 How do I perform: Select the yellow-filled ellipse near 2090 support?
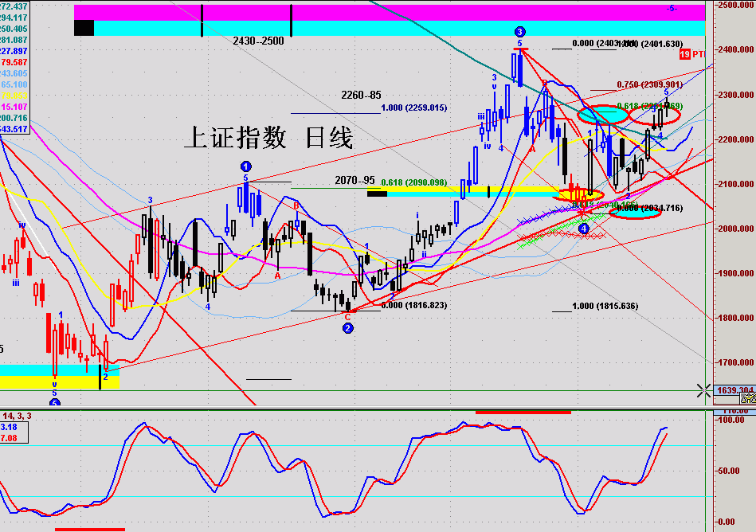tap(577, 194)
